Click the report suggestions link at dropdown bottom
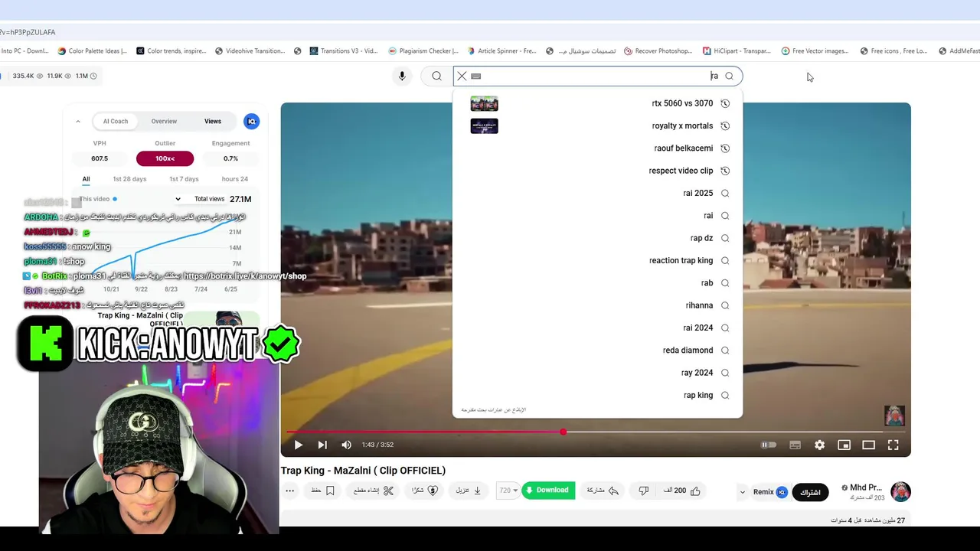Image resolution: width=980 pixels, height=551 pixels. 494,410
